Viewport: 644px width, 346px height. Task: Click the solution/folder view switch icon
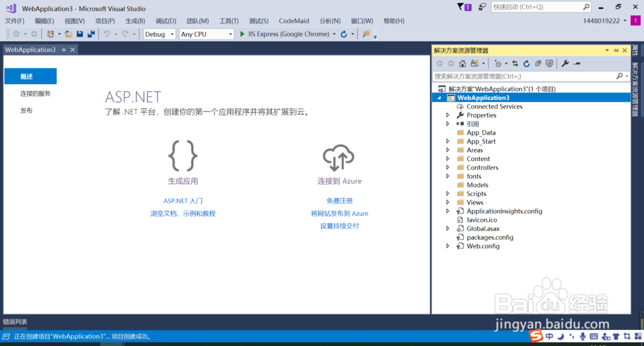point(475,63)
